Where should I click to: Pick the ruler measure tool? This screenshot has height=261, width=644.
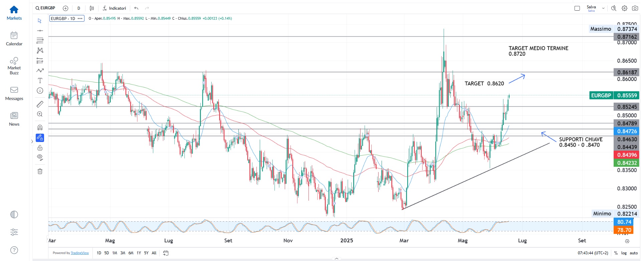40,104
